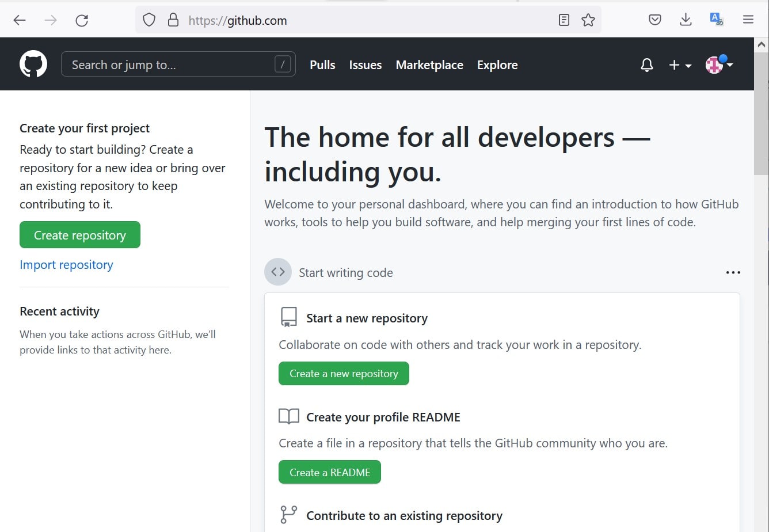Click the translate extension icon

(717, 20)
